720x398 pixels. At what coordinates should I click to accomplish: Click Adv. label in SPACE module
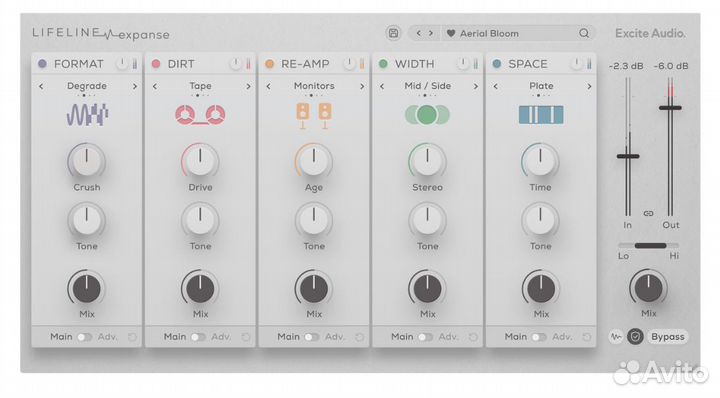click(x=562, y=337)
